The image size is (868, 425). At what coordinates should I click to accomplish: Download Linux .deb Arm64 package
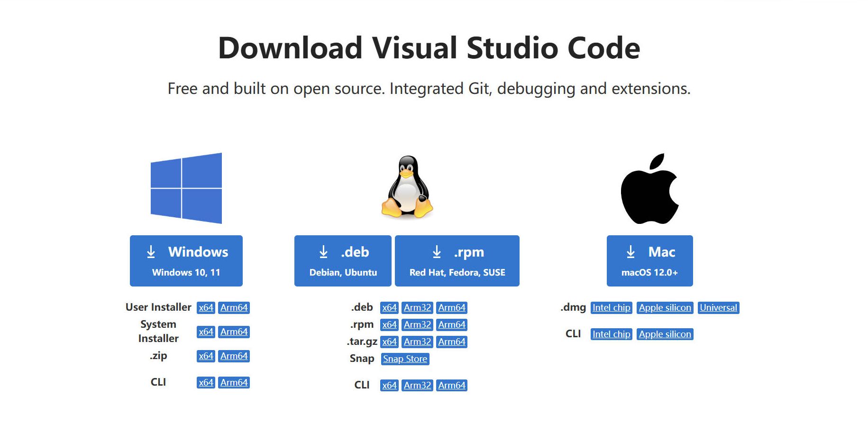click(x=452, y=307)
